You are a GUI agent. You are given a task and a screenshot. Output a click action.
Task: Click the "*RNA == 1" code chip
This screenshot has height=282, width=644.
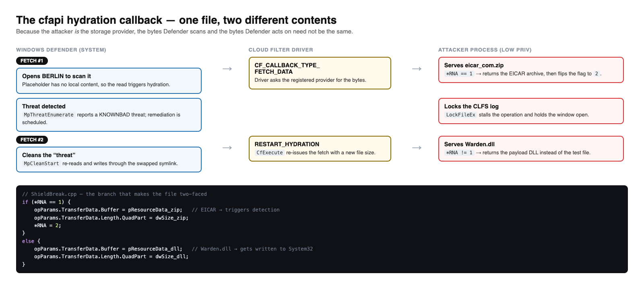pos(459,74)
